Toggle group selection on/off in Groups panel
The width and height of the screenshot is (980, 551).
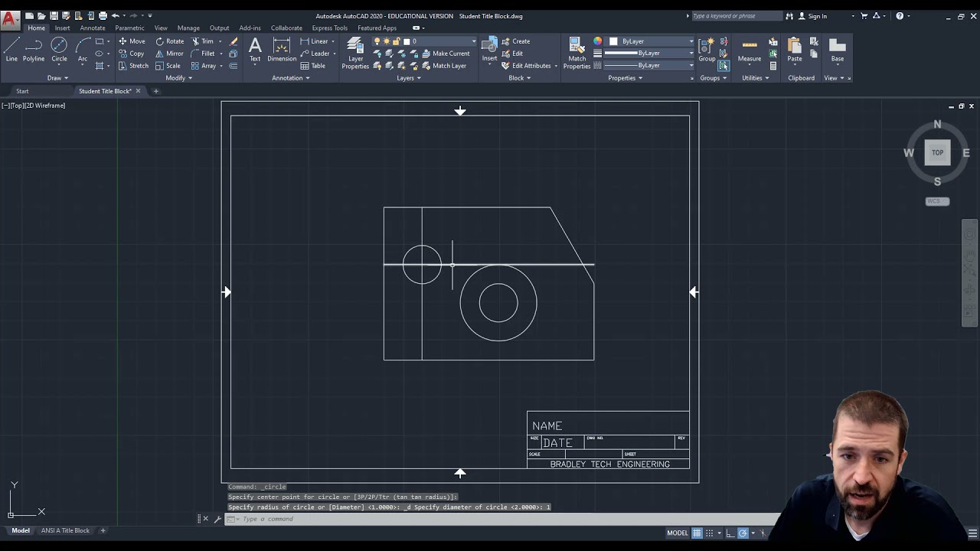tap(724, 66)
